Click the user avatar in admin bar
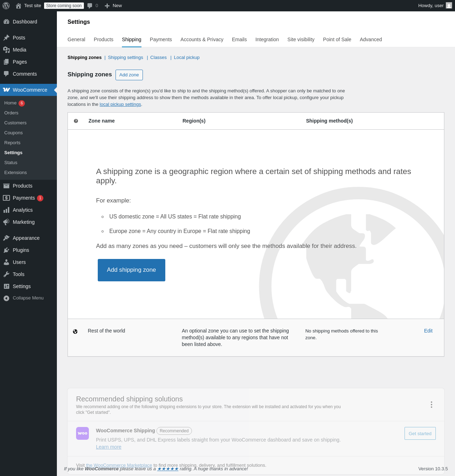The width and height of the screenshot is (455, 476). tap(449, 6)
